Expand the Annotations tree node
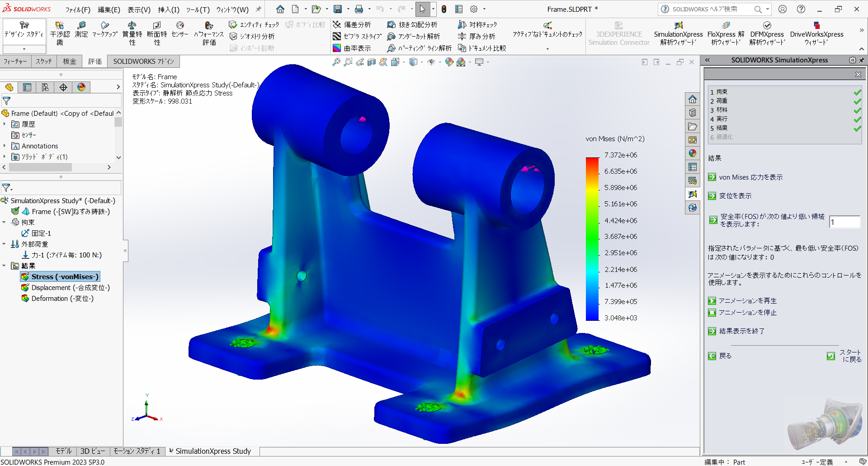 tap(5, 146)
